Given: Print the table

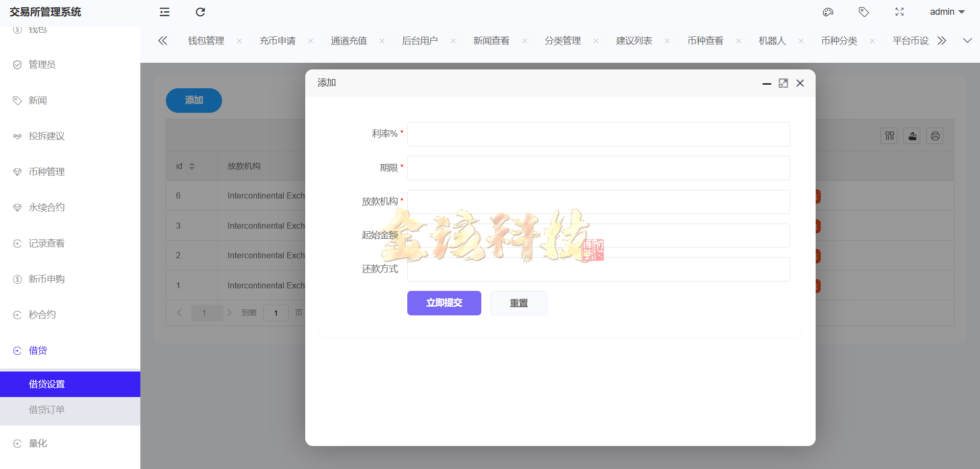Looking at the screenshot, I should click(935, 136).
